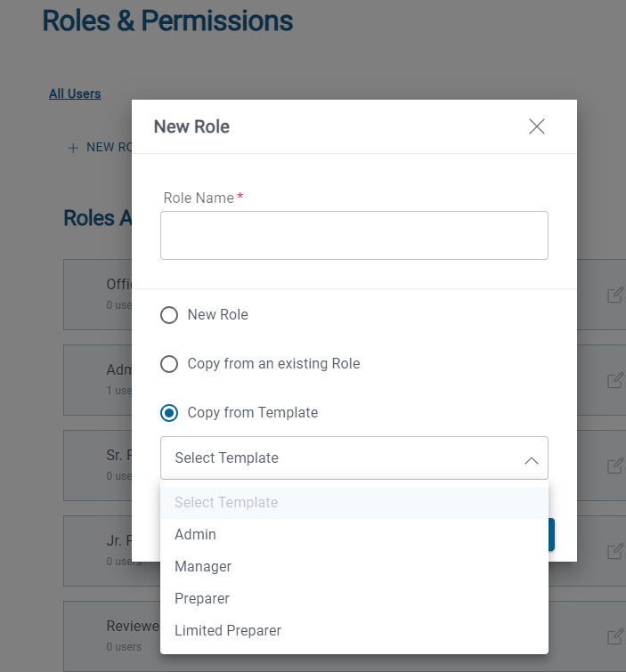This screenshot has width=626, height=672.
Task: Collapse the Select Template dropdown
Action: 354,458
